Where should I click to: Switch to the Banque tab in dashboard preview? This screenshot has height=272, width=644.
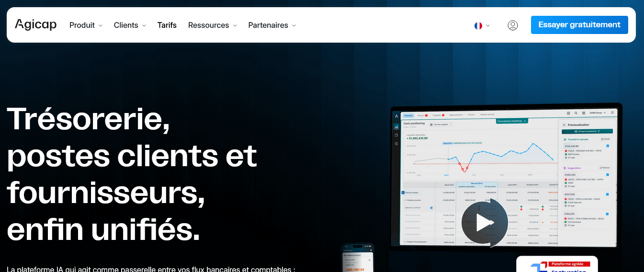(x=422, y=115)
